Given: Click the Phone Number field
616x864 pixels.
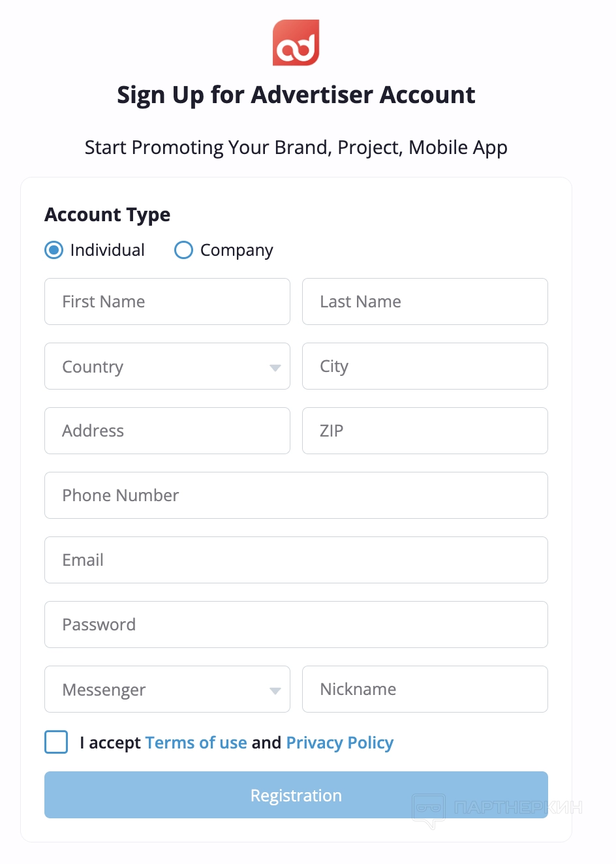Looking at the screenshot, I should [296, 495].
